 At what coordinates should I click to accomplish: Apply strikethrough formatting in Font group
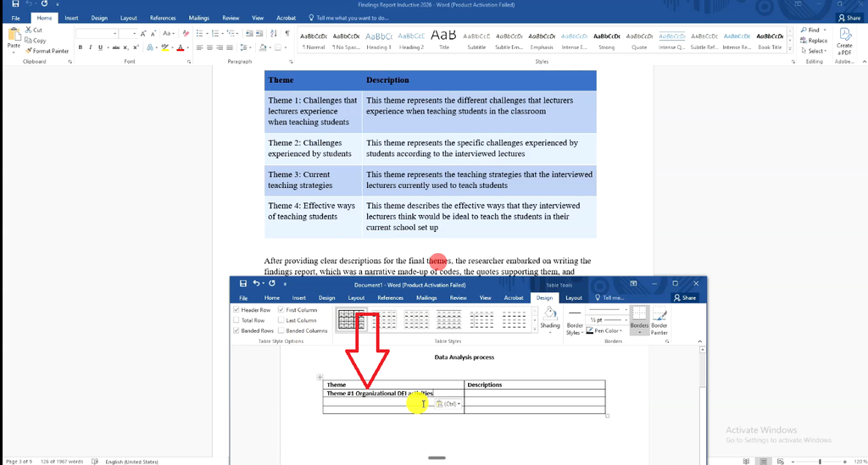coord(115,47)
